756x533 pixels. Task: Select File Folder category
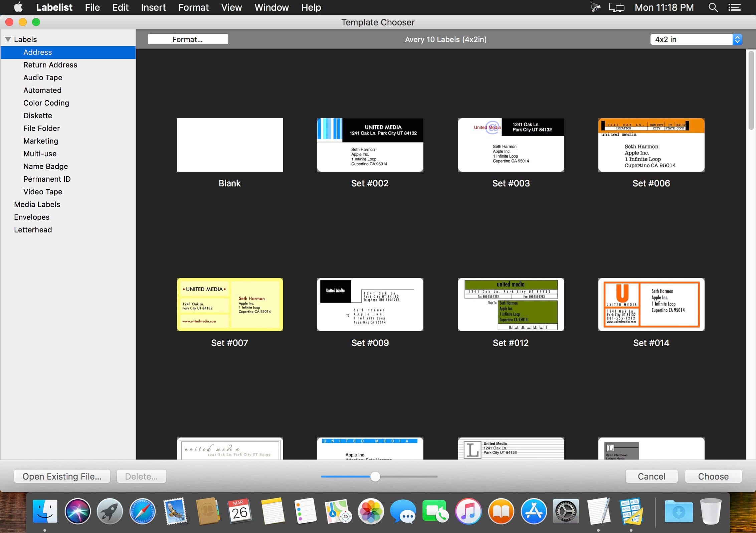click(x=68, y=128)
